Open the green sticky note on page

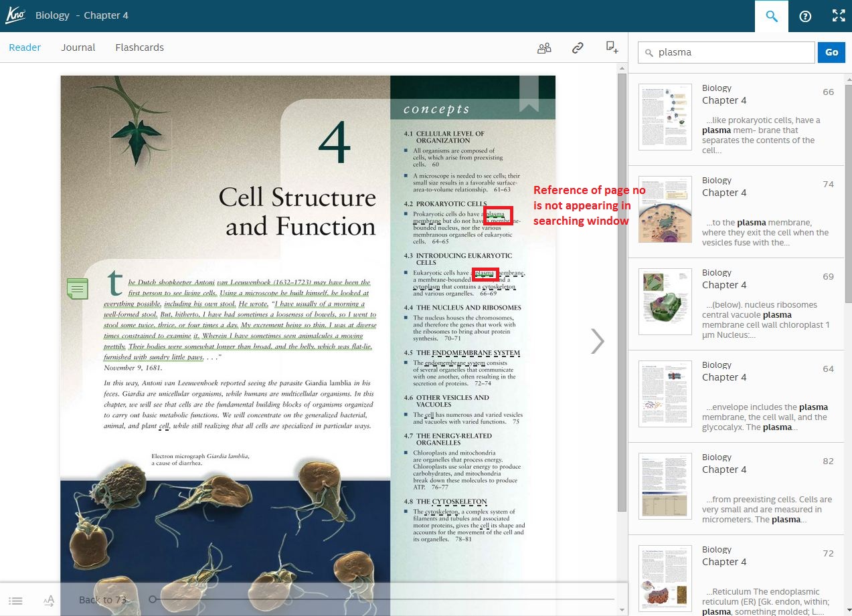(x=77, y=289)
